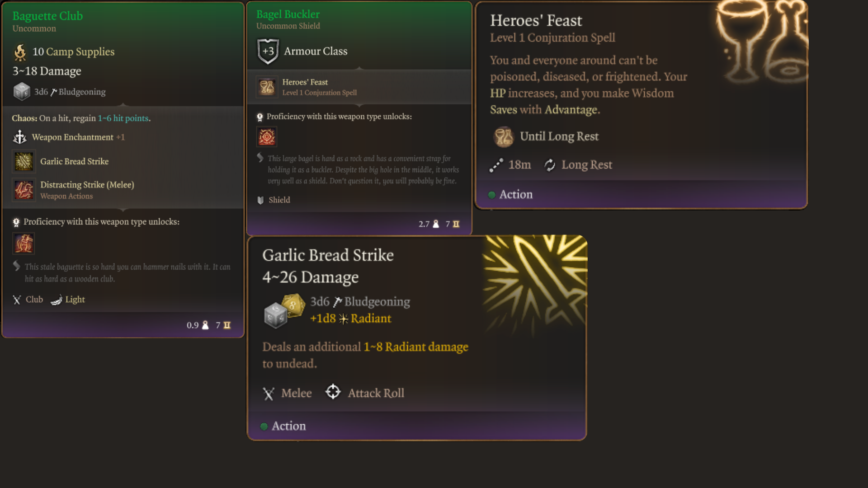This screenshot has height=488, width=868.
Task: Click the Distracting Strike (Melee) icon
Action: coord(24,190)
